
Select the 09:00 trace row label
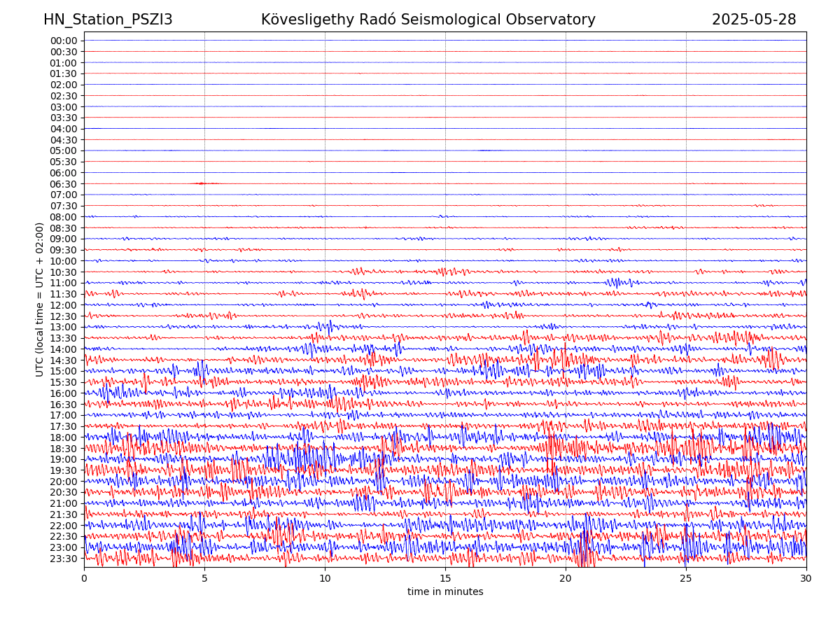[x=64, y=239]
